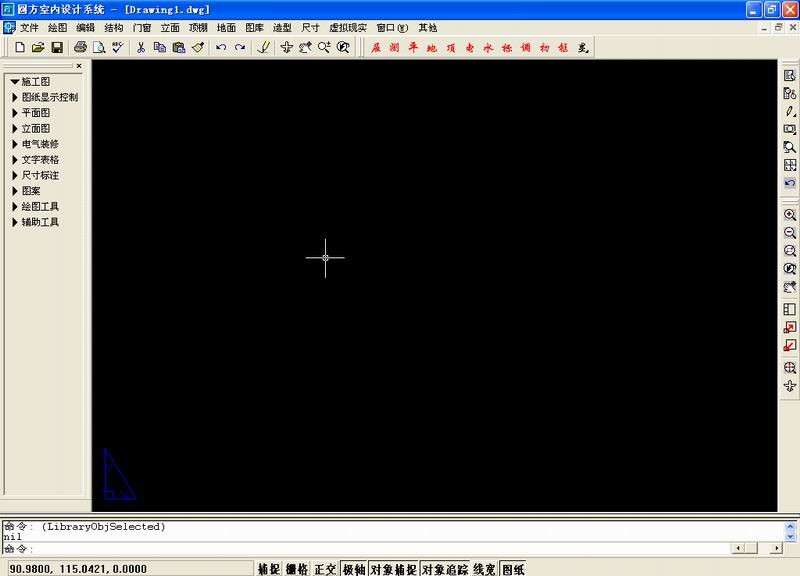Click the red 屋 toolbar button
This screenshot has height=576, width=800.
pos(377,47)
